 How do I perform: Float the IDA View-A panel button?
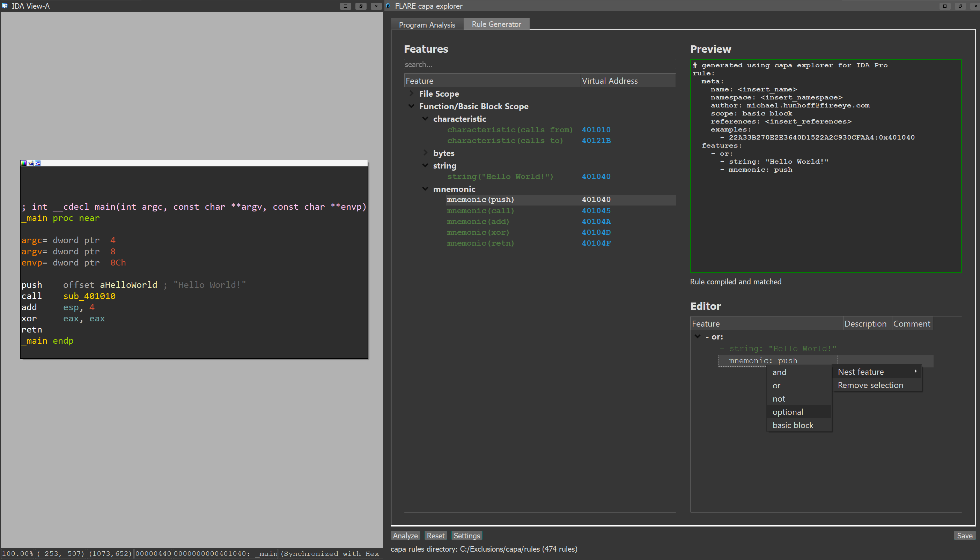[361, 6]
